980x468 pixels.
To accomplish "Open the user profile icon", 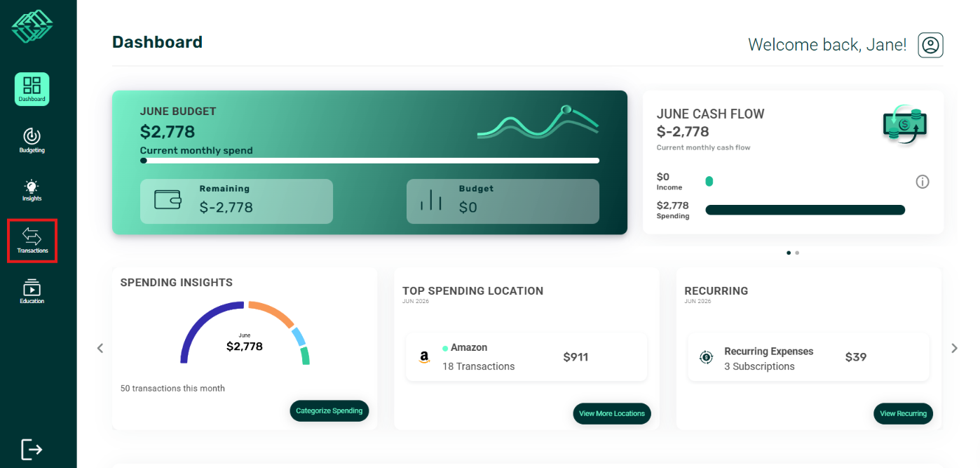I will (x=930, y=45).
